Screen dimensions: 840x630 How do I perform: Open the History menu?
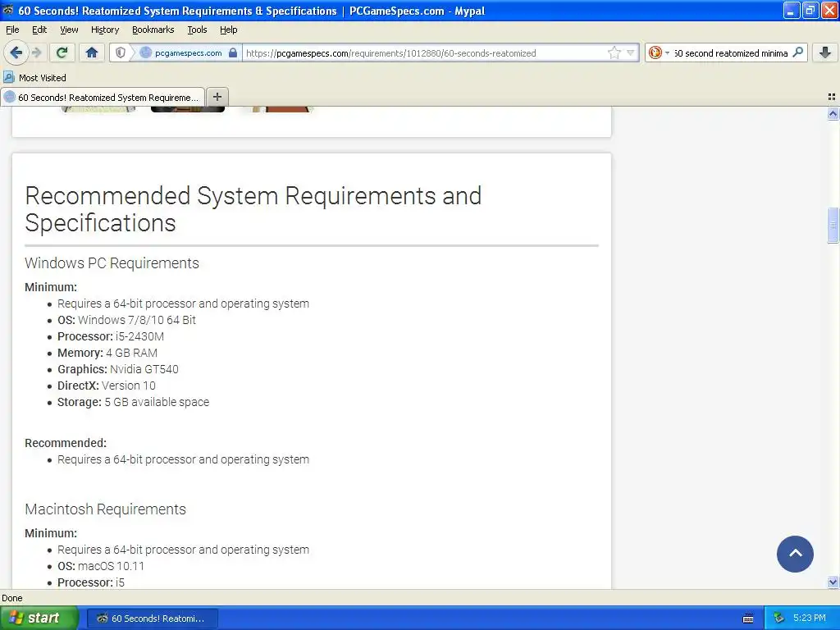pos(105,30)
